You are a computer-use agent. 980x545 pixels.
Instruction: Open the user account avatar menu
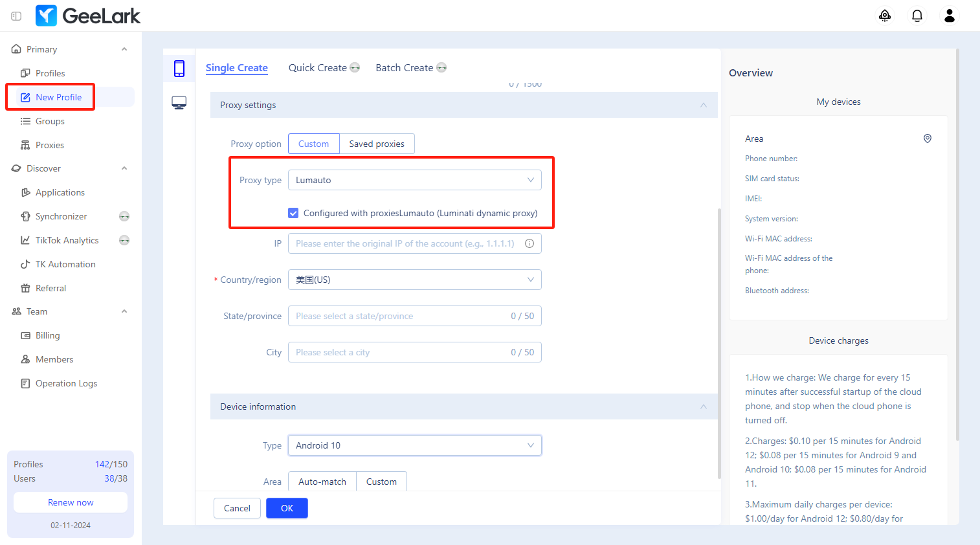[x=949, y=16]
